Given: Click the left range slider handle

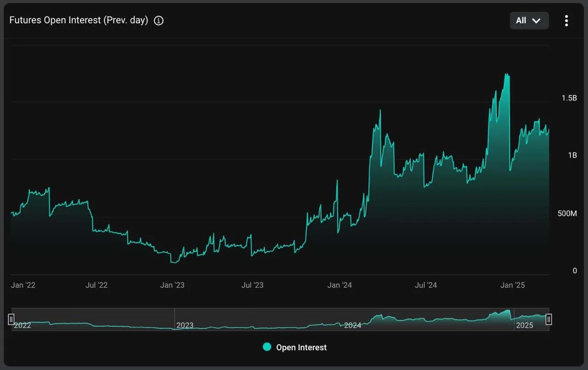Looking at the screenshot, I should [11, 319].
